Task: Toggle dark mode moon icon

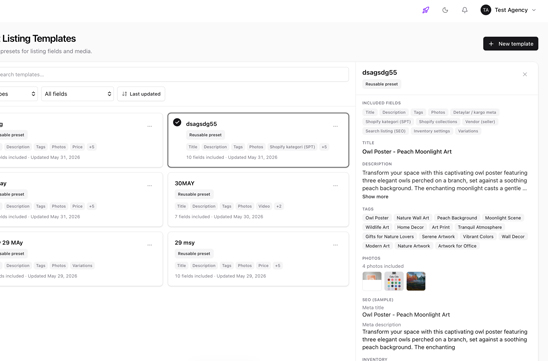Action: (x=445, y=10)
